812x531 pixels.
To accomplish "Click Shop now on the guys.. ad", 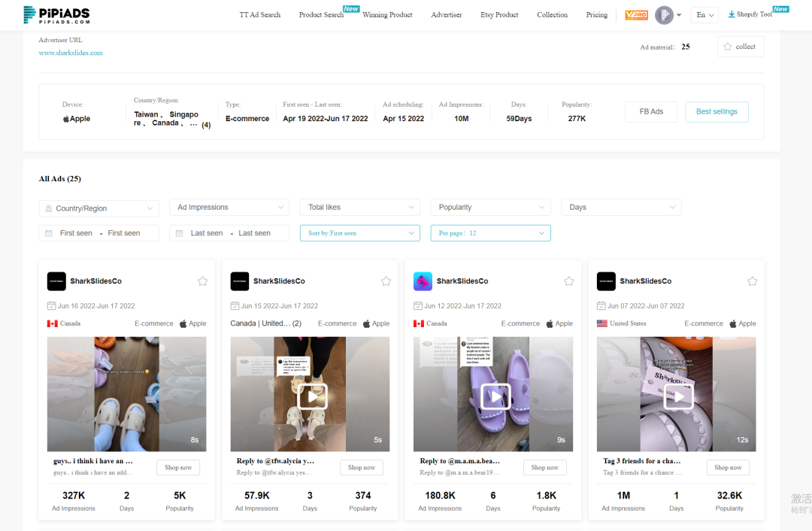I will tap(178, 468).
